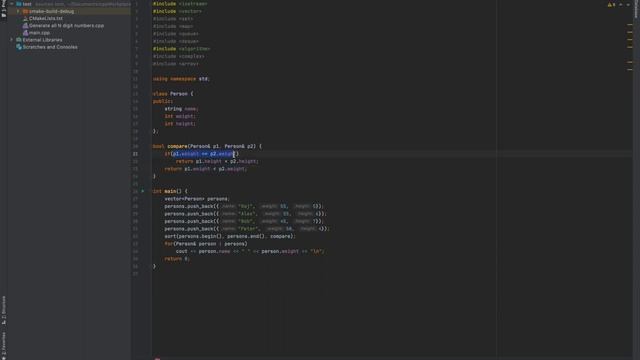Click the "return p1.weight < p2.weight;" line

click(206, 169)
